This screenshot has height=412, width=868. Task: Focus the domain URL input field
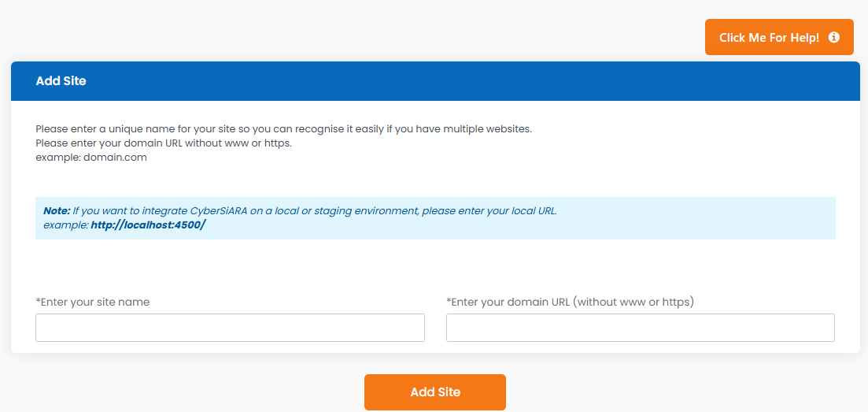tap(641, 328)
